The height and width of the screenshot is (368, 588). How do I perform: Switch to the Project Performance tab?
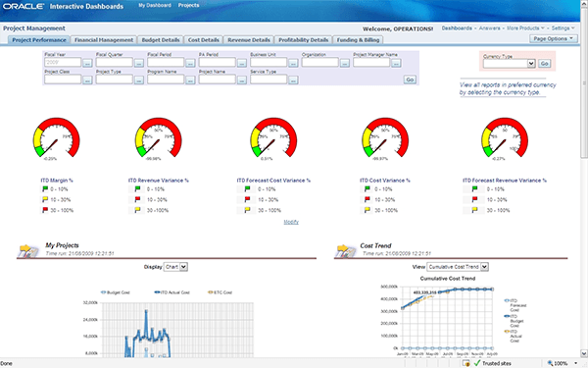pos(39,40)
